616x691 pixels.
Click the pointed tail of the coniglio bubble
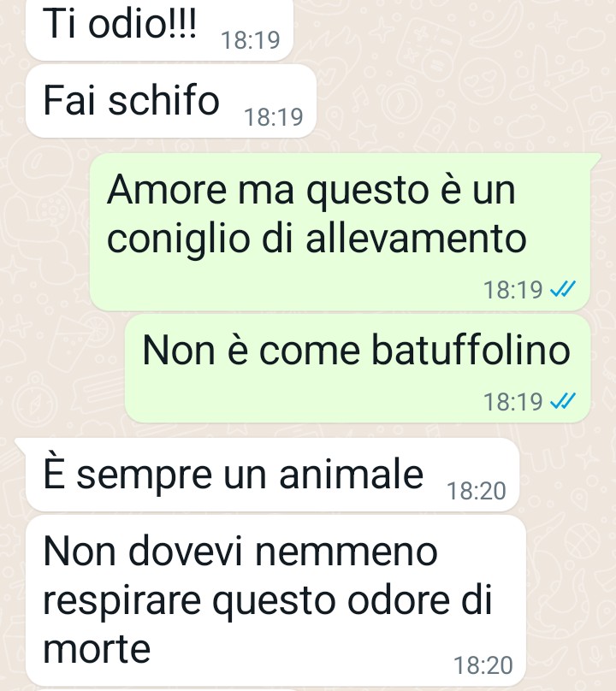(x=595, y=159)
